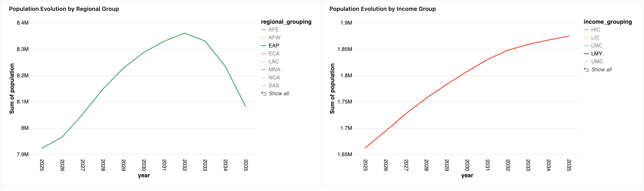Show the HIC income series
Viewport: 644px width, 191px height.
(x=595, y=30)
